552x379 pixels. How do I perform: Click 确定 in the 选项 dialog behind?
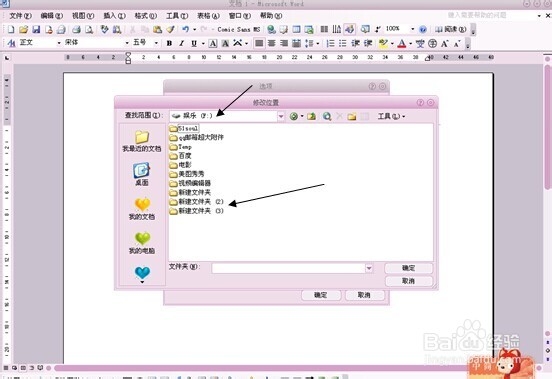(x=321, y=295)
